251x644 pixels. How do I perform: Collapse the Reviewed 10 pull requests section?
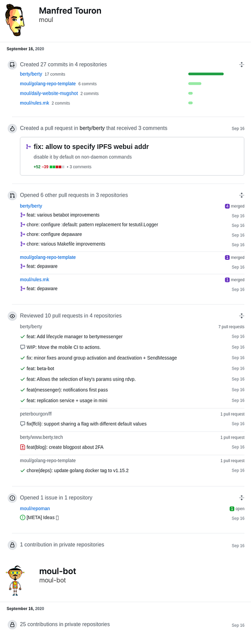pos(242,316)
